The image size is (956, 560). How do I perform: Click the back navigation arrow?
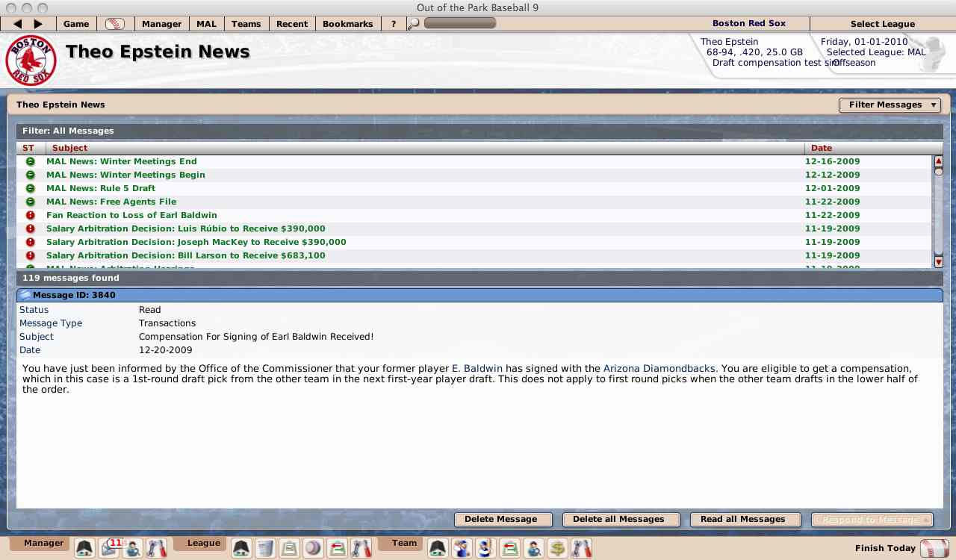coord(18,24)
